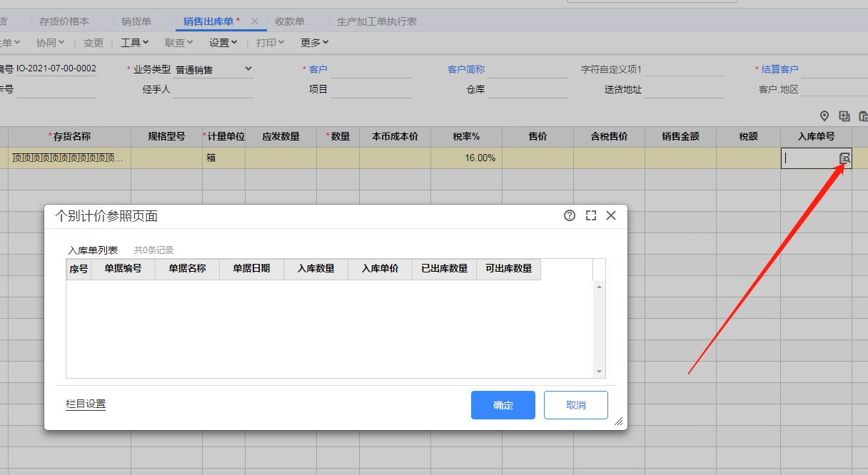The width and height of the screenshot is (868, 475).
Task: Click the 客户 label link
Action: 318,69
